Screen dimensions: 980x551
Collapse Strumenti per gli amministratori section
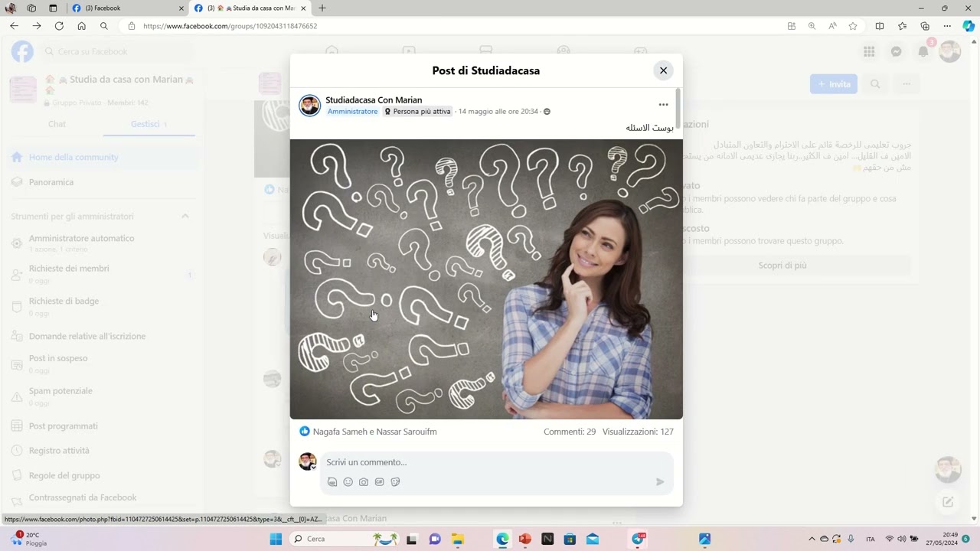click(x=185, y=217)
